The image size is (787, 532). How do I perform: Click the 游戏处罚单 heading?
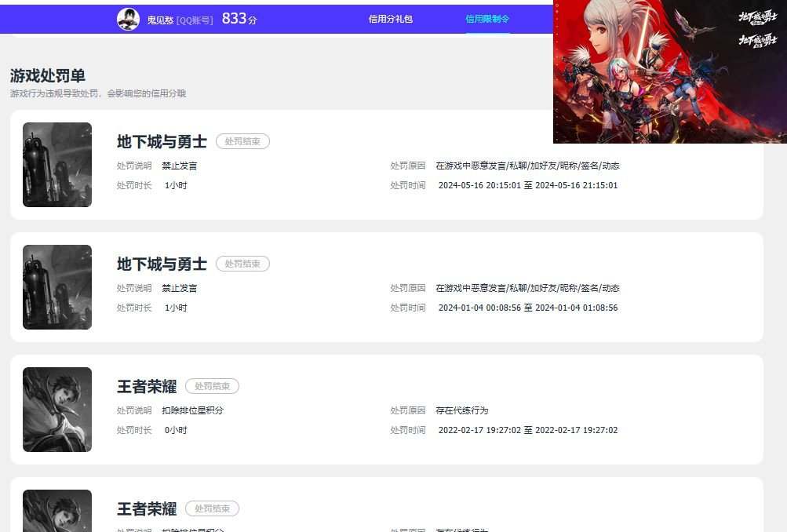point(48,76)
